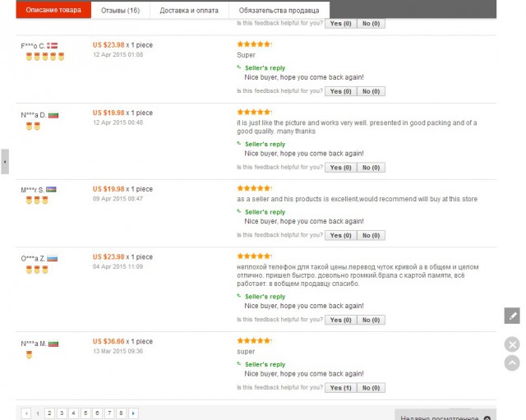Click medal icons under M***r S.

point(37,201)
